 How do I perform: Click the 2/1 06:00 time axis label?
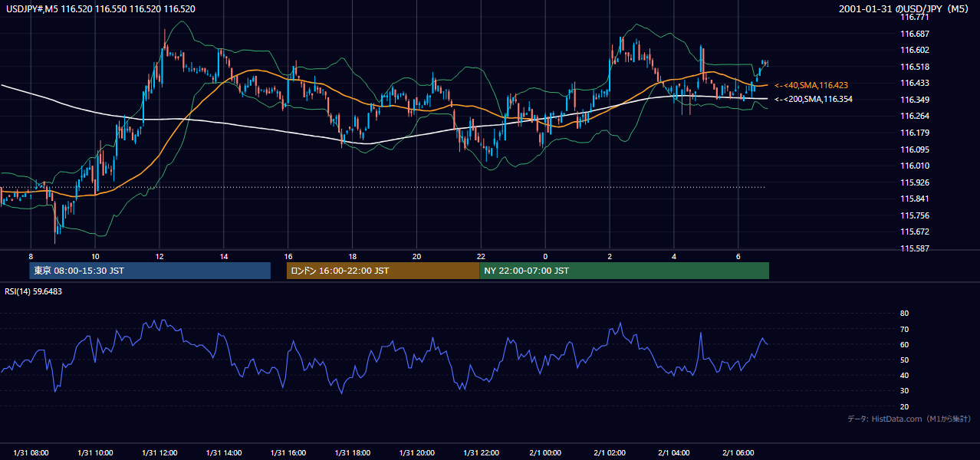739,453
